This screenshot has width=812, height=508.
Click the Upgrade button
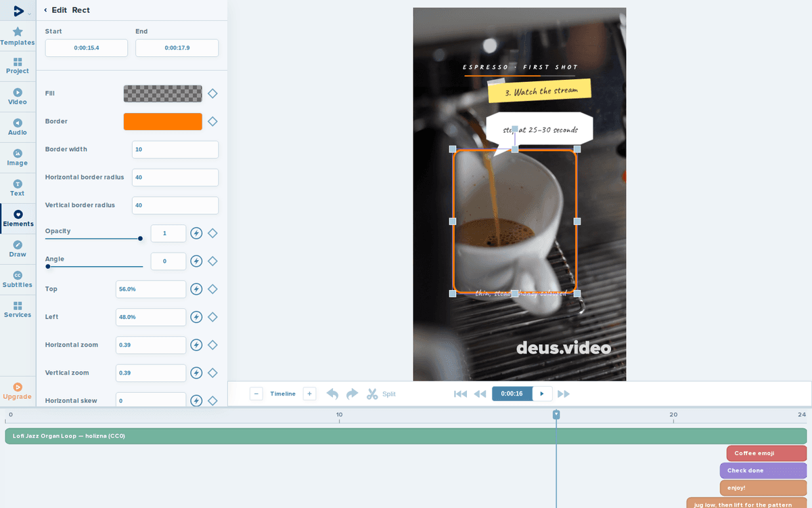[x=18, y=391]
